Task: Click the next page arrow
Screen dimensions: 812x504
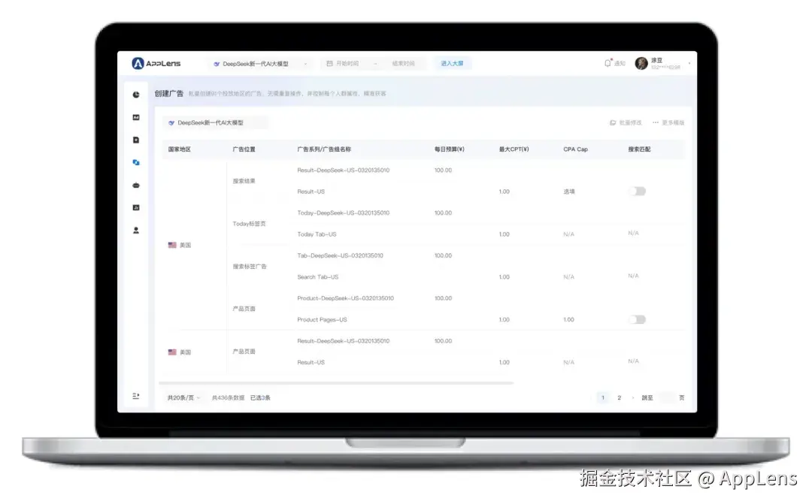Action: (x=633, y=397)
